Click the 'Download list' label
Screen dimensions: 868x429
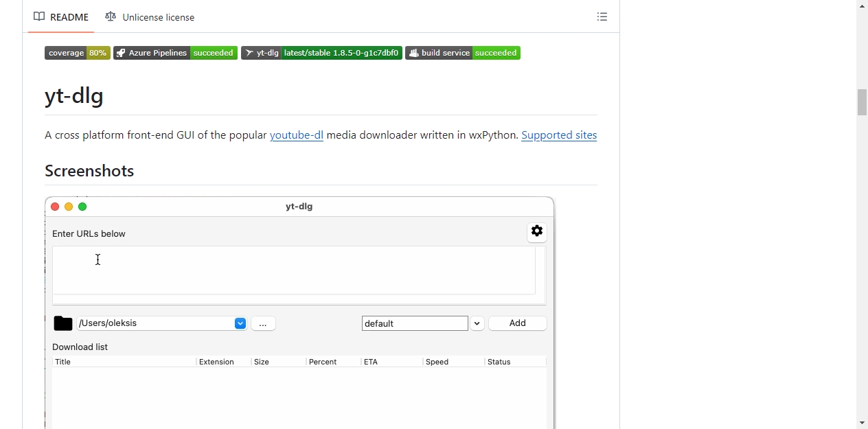(80, 347)
